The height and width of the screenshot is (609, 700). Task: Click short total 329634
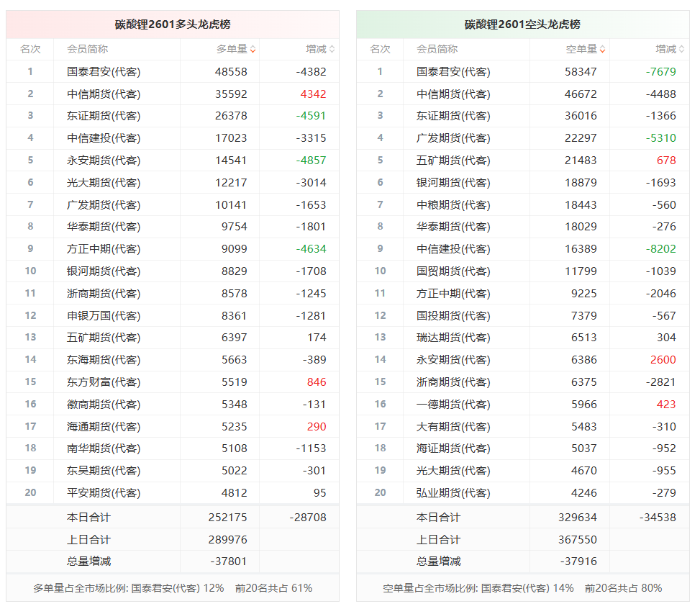(577, 518)
